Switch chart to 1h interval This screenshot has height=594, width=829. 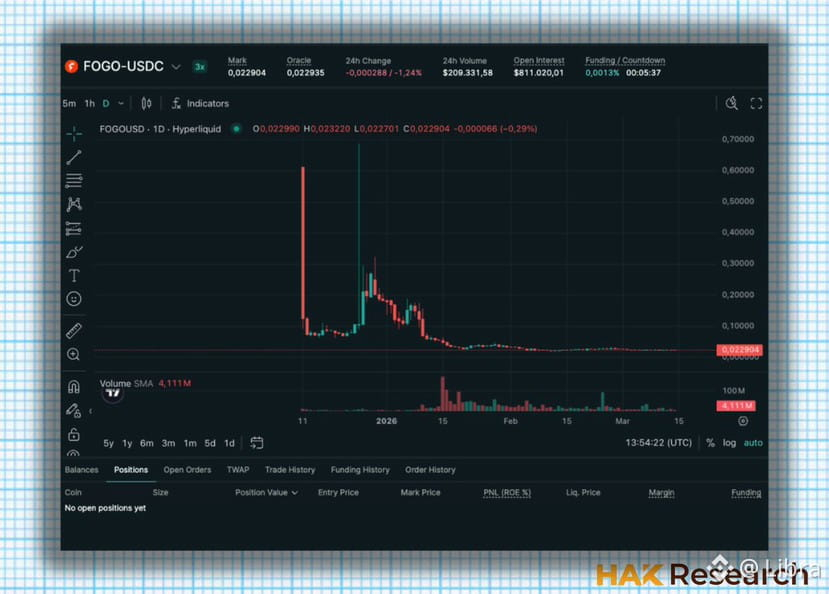pyautogui.click(x=90, y=104)
